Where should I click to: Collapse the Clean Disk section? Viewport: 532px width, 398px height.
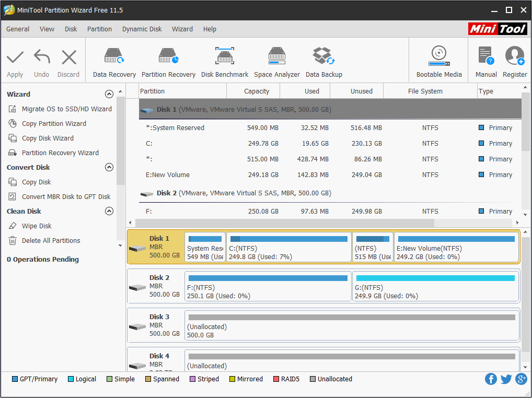109,211
